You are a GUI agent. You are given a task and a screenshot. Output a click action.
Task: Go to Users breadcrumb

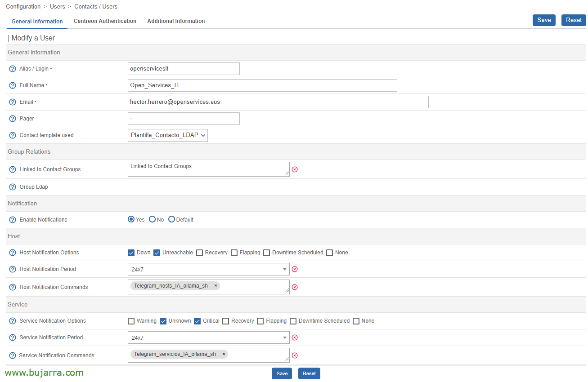click(x=57, y=7)
